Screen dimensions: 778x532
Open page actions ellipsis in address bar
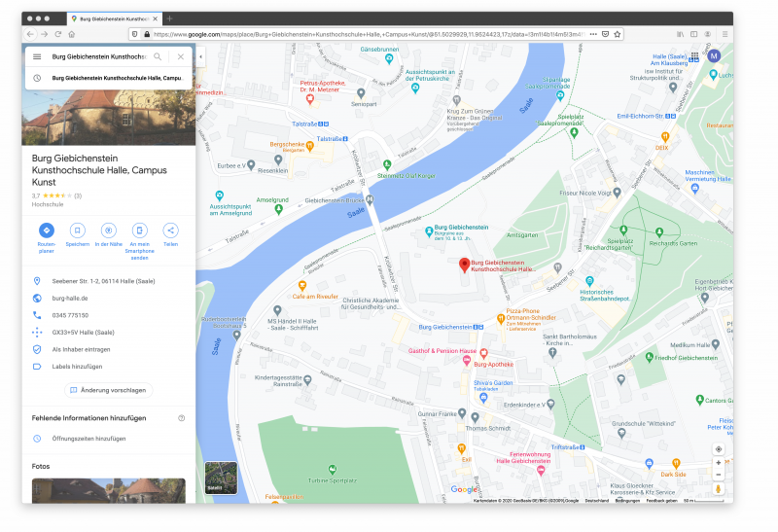tap(592, 33)
